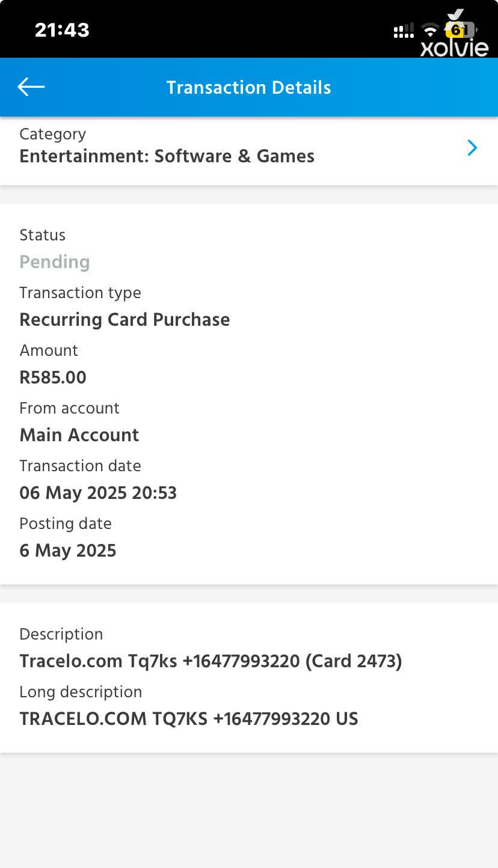Select the long description TRACELO.COM TQ7KS text
Screen dimensions: 498x868
click(x=188, y=718)
